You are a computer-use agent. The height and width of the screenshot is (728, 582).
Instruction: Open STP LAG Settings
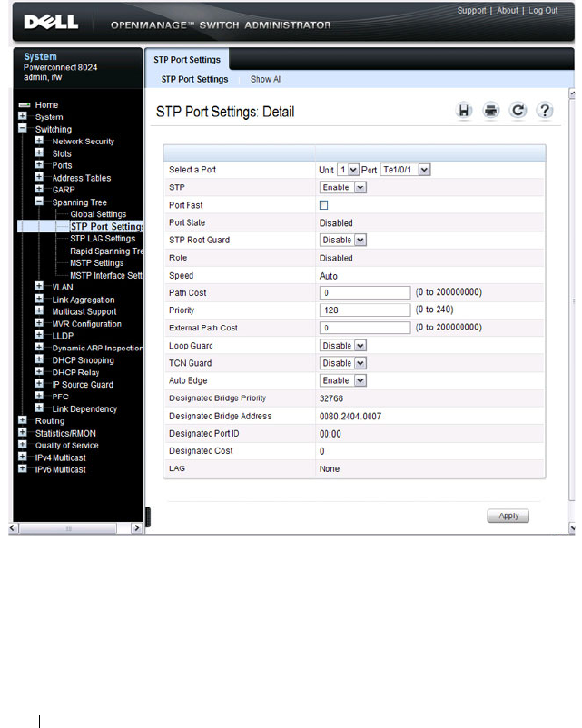click(103, 238)
